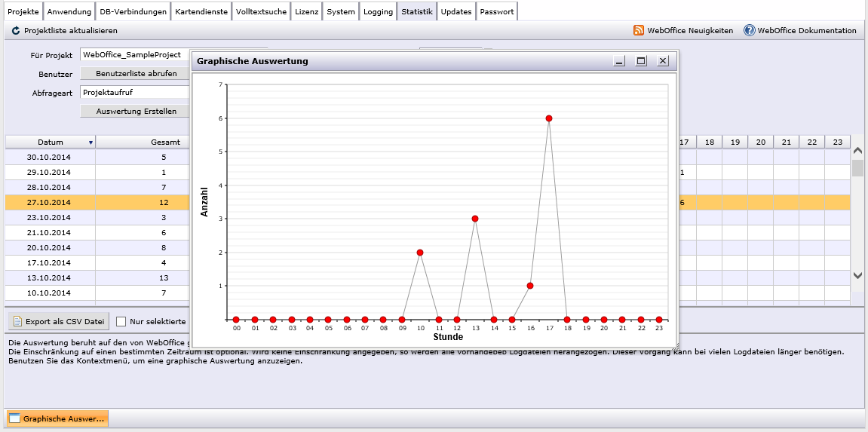This screenshot has height=432, width=868.
Task: Select the 30.10.2014 row in the table
Action: tap(49, 158)
